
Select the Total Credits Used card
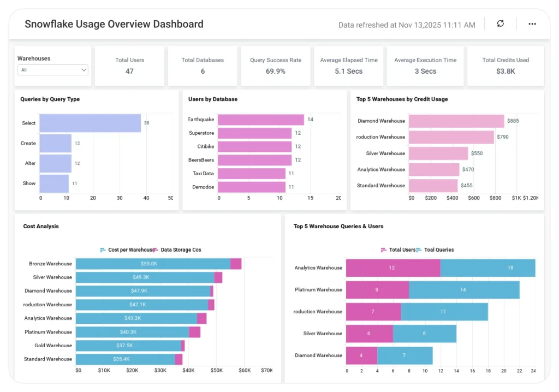(x=506, y=66)
